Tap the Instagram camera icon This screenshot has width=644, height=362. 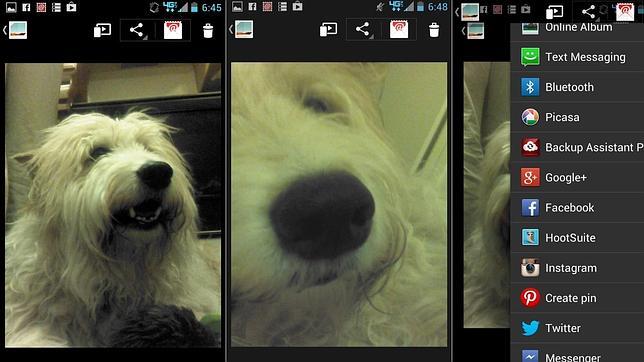point(530,268)
